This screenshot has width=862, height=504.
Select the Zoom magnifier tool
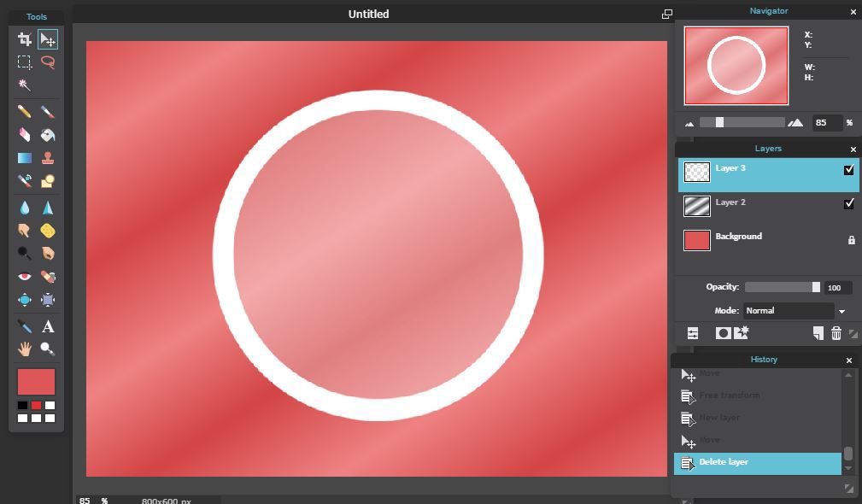tap(48, 349)
